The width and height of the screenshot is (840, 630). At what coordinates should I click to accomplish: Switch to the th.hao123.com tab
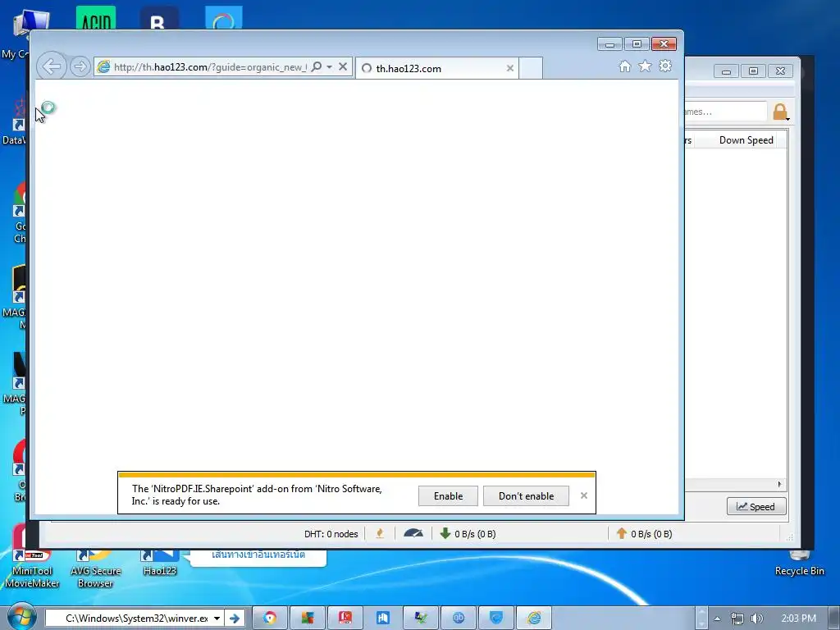coord(436,68)
